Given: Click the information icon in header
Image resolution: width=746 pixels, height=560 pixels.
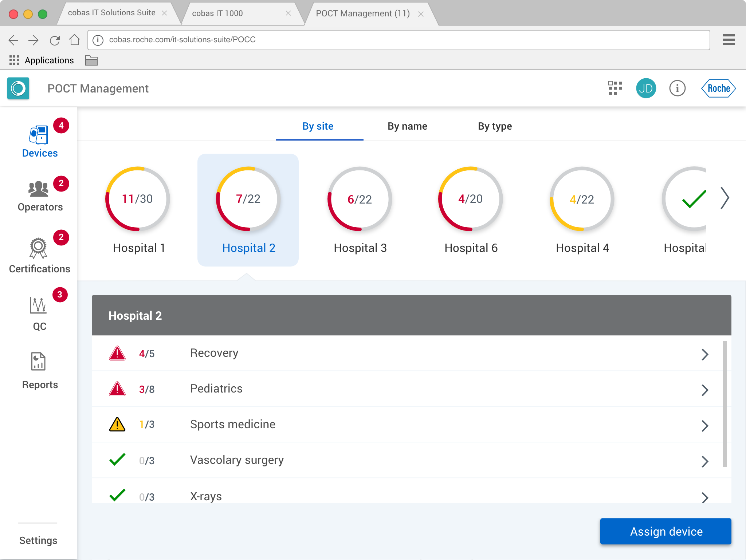Looking at the screenshot, I should click(x=677, y=88).
